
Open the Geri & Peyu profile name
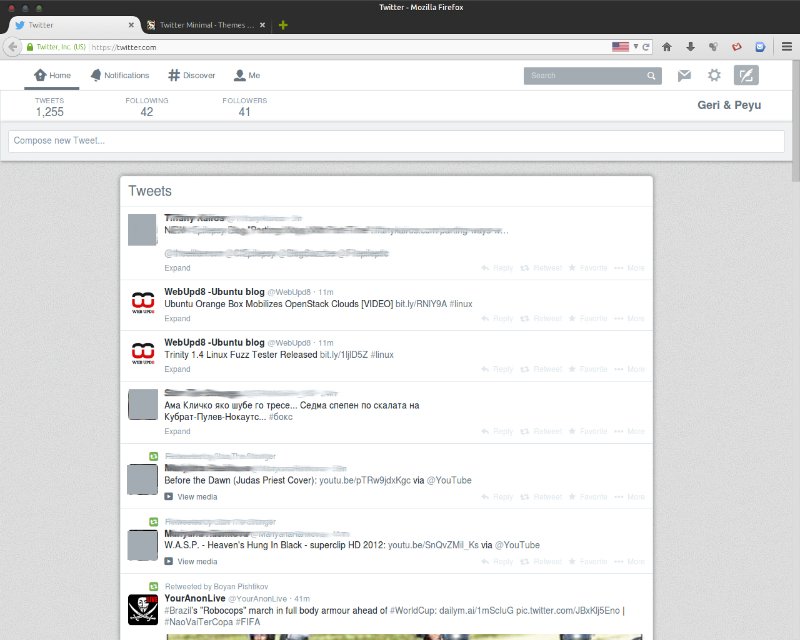click(x=729, y=105)
